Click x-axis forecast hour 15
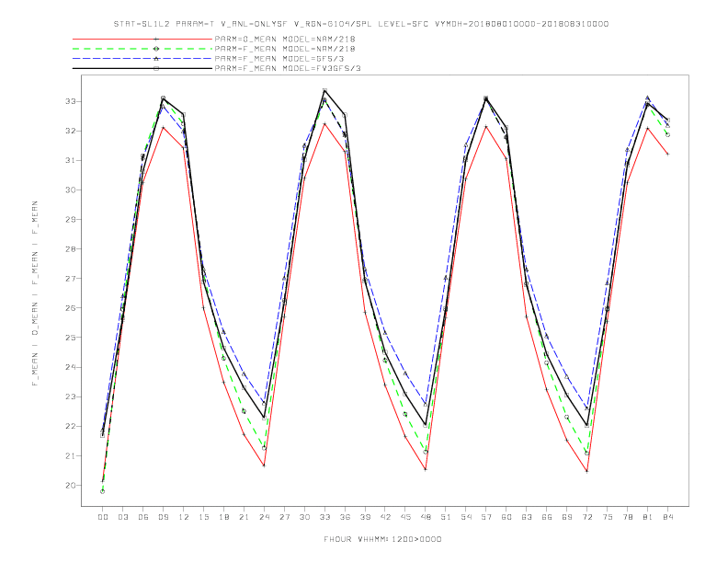Screen dimensions: 728x563 (x=203, y=517)
